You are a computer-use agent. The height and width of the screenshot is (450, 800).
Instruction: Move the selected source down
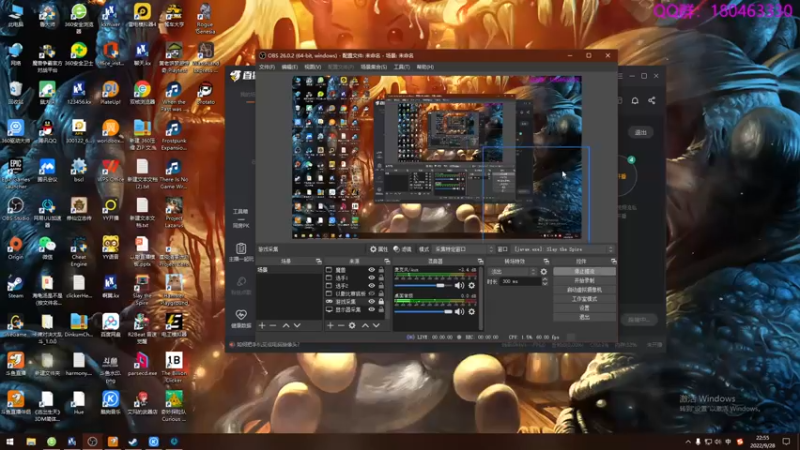377,326
